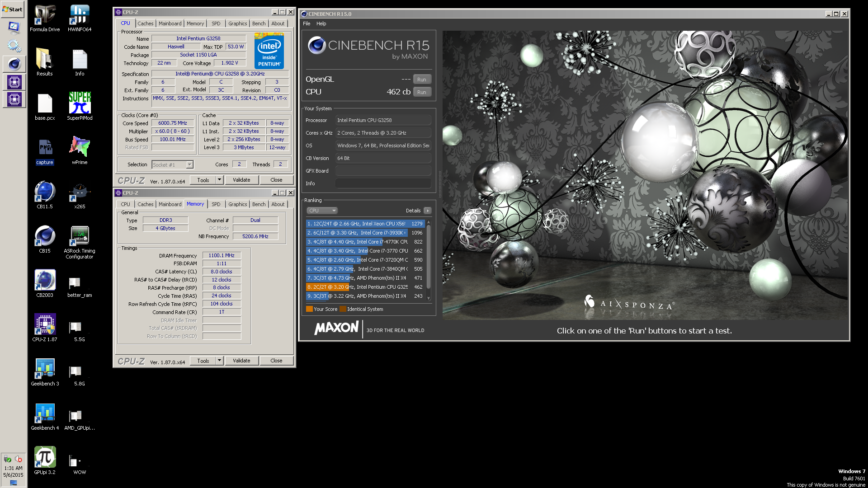
Task: Select ranking entry Intel Xeon CPU X56 1279
Action: click(x=365, y=224)
